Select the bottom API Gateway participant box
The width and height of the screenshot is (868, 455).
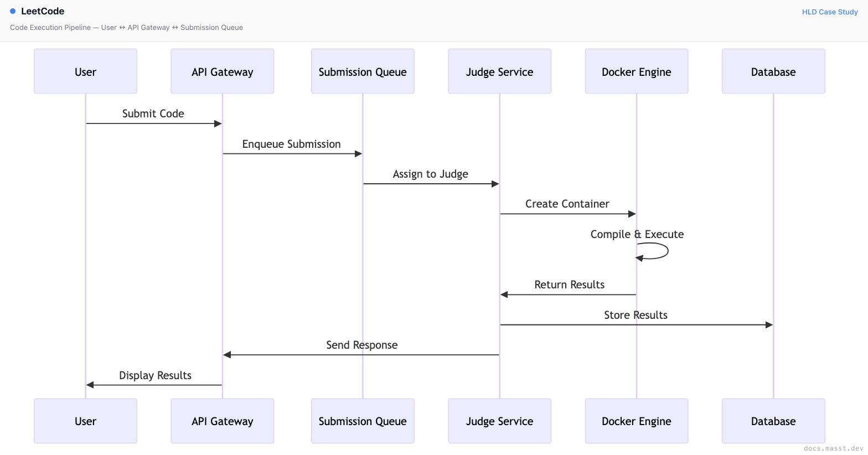(x=223, y=421)
